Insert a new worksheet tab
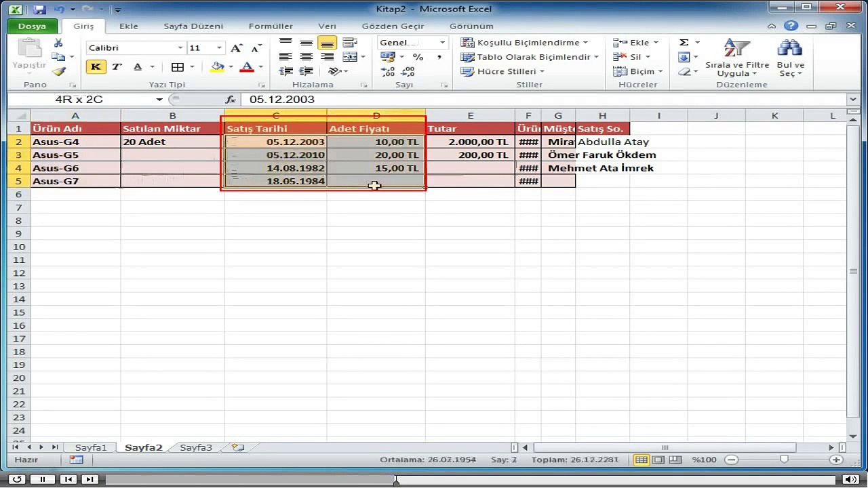868x488 pixels. [x=237, y=447]
